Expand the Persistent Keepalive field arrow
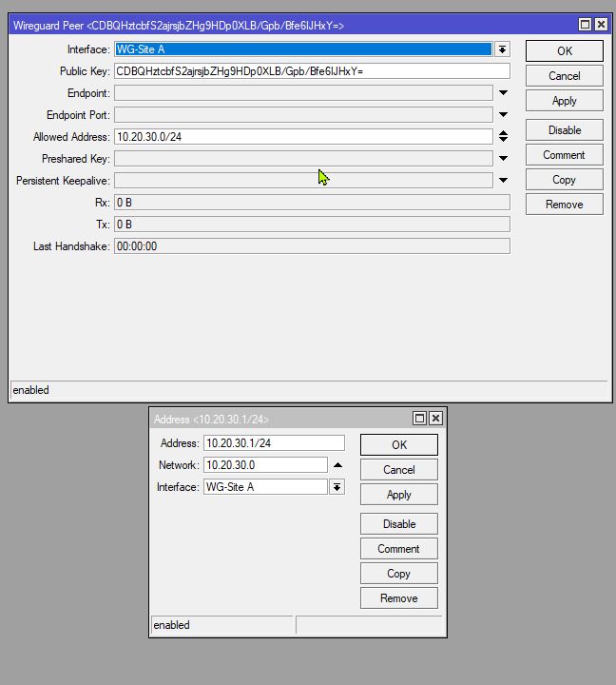Image resolution: width=616 pixels, height=685 pixels. [x=503, y=180]
